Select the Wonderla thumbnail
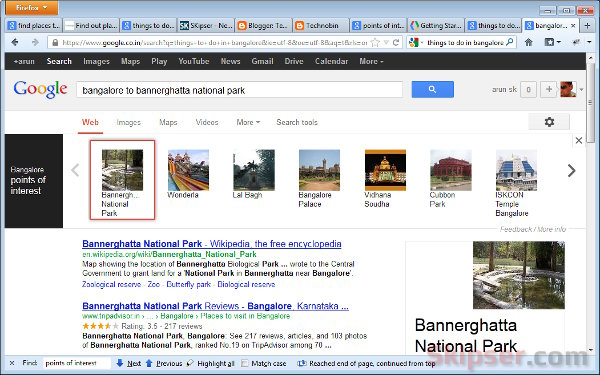600x375 pixels. point(188,170)
